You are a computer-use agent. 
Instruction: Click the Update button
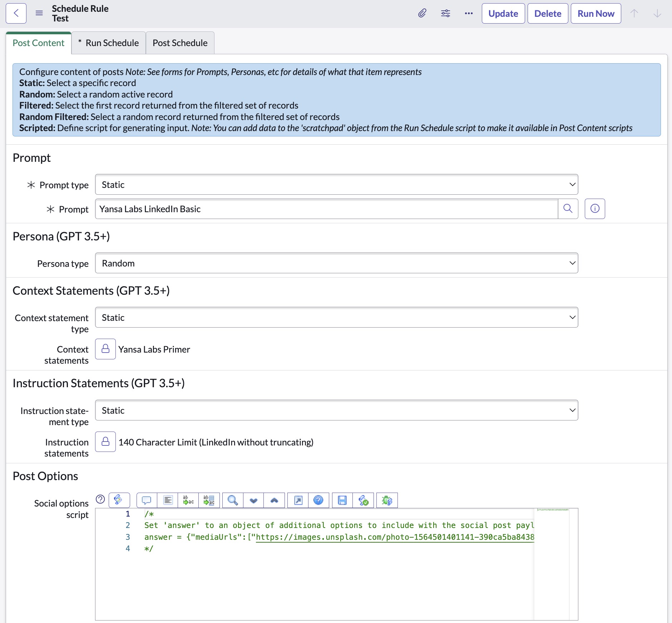pyautogui.click(x=503, y=14)
